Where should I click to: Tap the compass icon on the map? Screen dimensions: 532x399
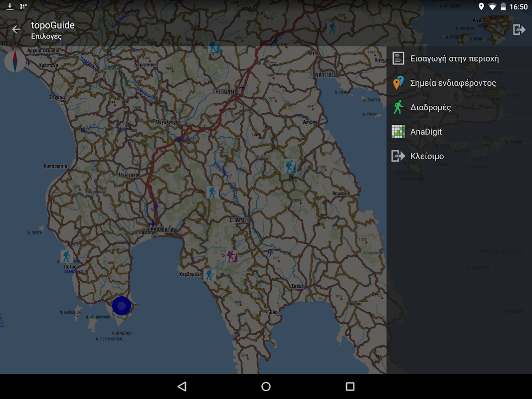15,61
